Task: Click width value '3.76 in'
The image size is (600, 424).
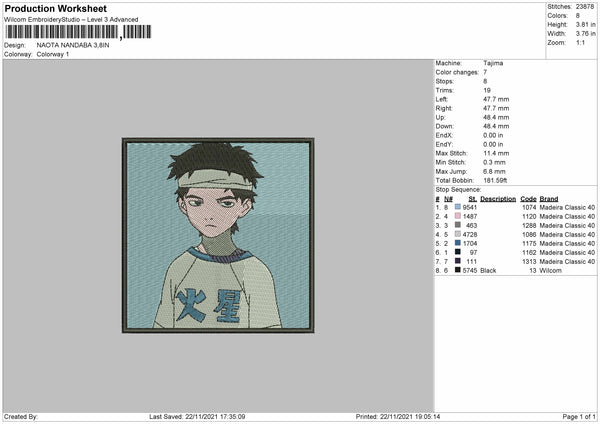Action: coord(585,34)
